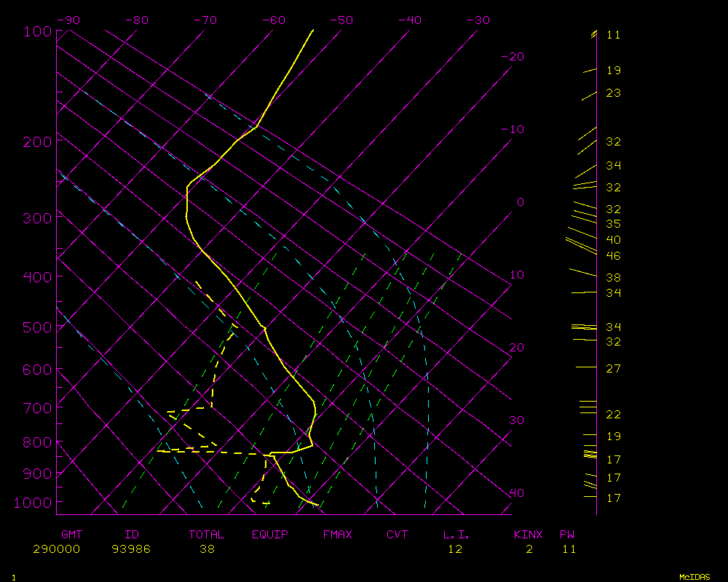The width and height of the screenshot is (728, 582).
Task: Click the 46 wind speed label
Action: (613, 256)
